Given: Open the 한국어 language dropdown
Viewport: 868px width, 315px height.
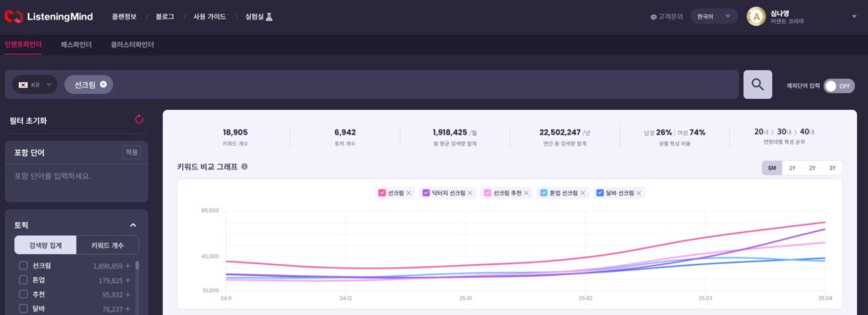Looking at the screenshot, I should click(714, 17).
